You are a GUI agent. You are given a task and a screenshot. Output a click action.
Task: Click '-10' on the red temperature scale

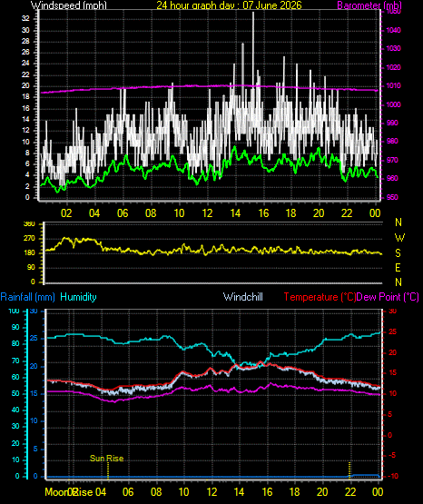(392, 476)
